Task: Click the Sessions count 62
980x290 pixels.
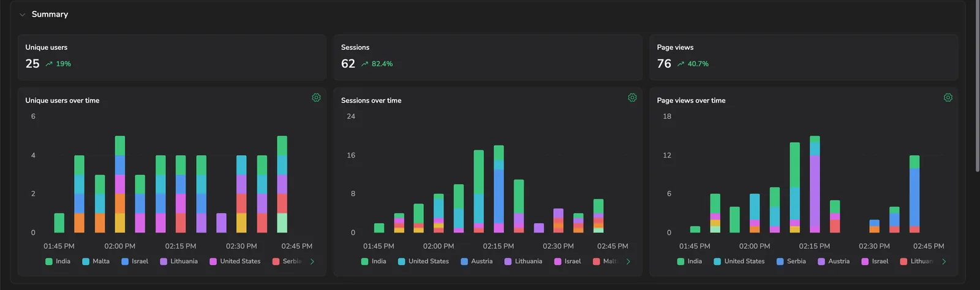Action: [348, 64]
